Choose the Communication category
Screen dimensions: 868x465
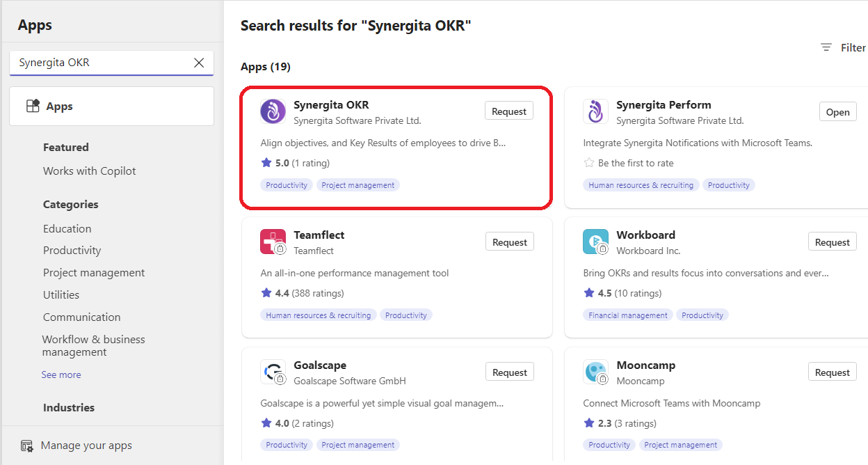pos(82,317)
